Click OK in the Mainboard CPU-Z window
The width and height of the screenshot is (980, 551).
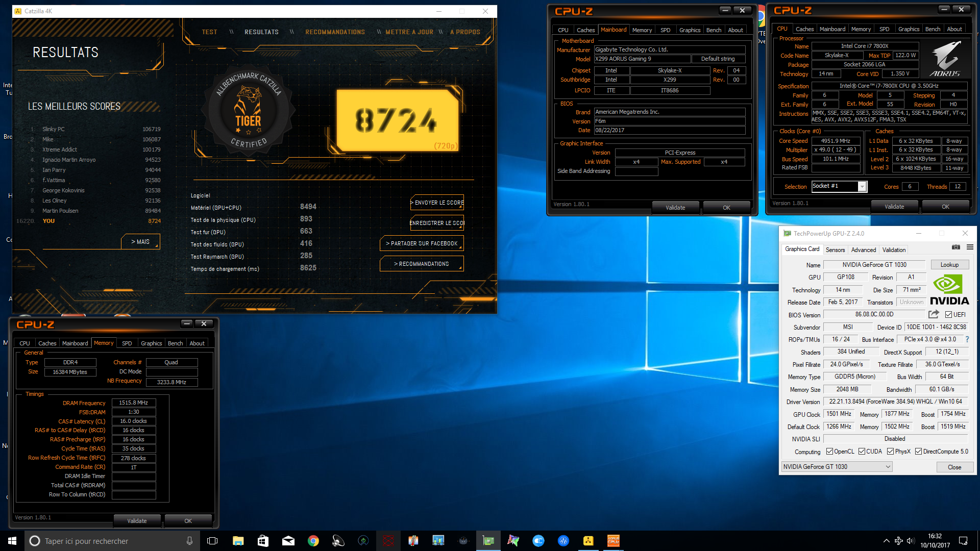click(x=726, y=208)
